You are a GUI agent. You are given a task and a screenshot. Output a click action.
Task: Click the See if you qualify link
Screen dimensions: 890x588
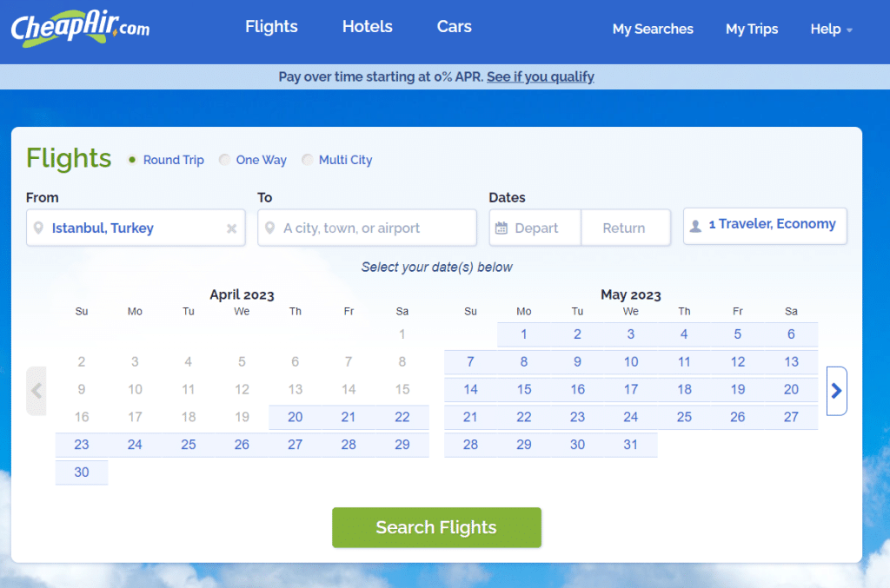coord(541,76)
